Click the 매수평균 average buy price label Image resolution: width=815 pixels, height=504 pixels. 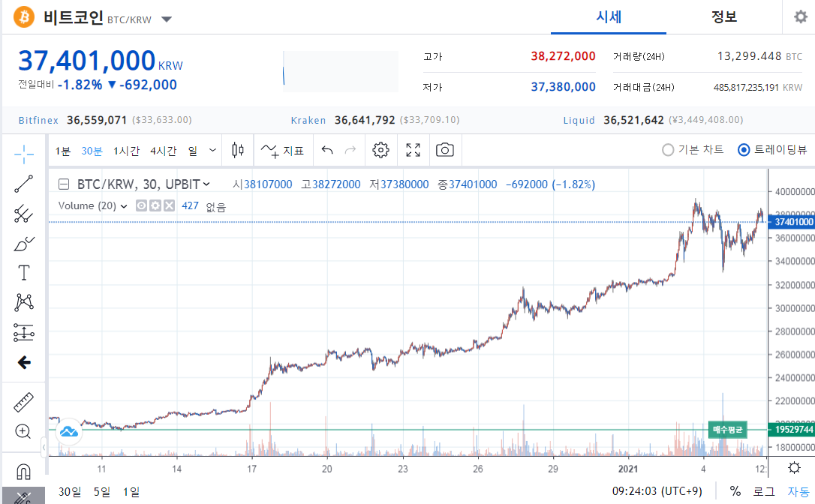(x=728, y=430)
